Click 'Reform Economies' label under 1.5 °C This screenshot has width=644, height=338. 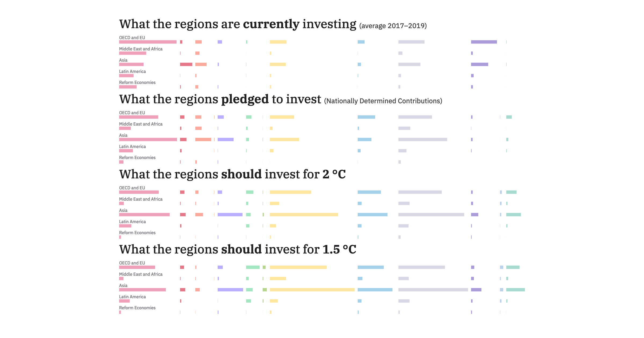(137, 308)
